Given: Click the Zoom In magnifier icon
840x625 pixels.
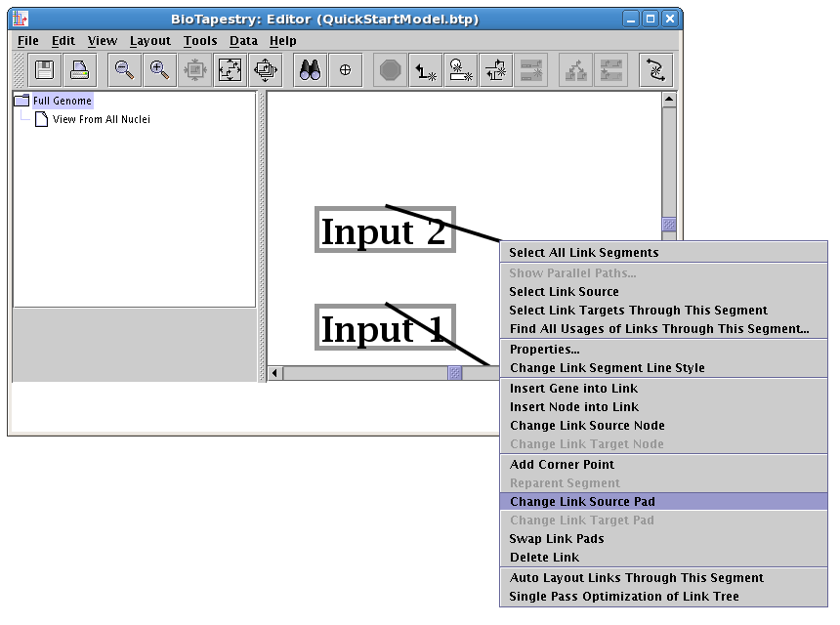Looking at the screenshot, I should (159, 70).
